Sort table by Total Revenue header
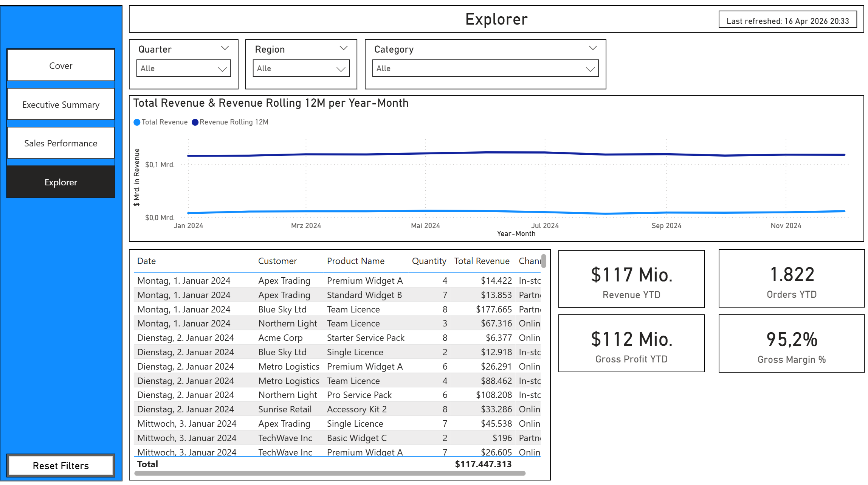 [x=482, y=261]
